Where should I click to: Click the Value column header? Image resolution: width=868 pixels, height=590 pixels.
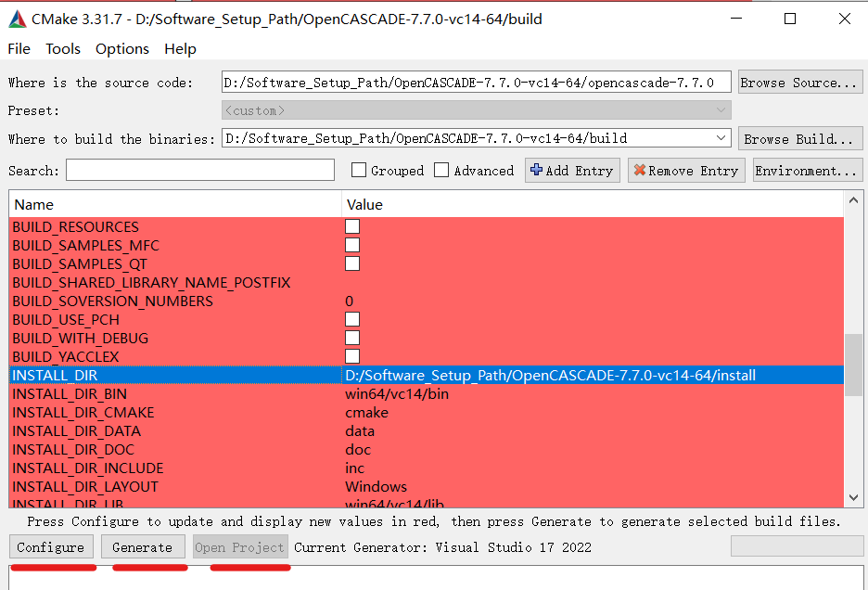[593, 204]
